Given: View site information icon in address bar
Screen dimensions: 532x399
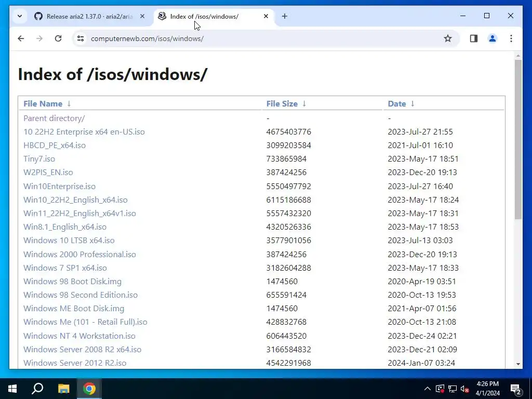Looking at the screenshot, I should click(81, 38).
